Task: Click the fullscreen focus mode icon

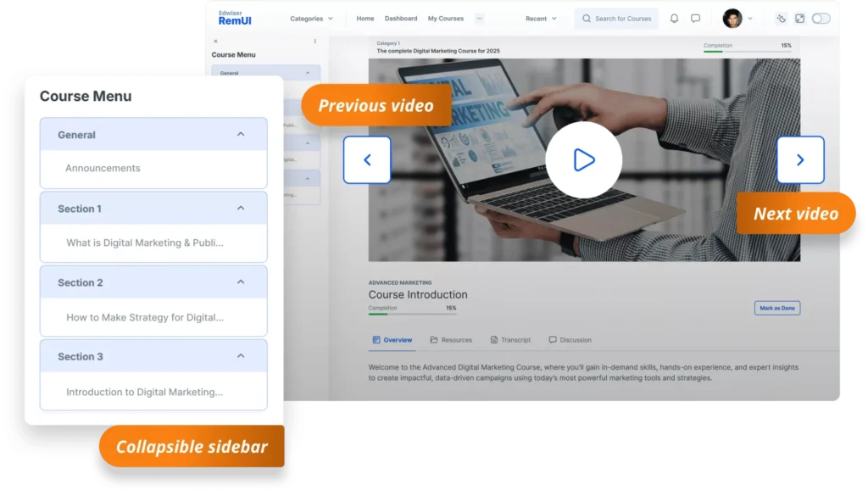Action: pyautogui.click(x=799, y=19)
